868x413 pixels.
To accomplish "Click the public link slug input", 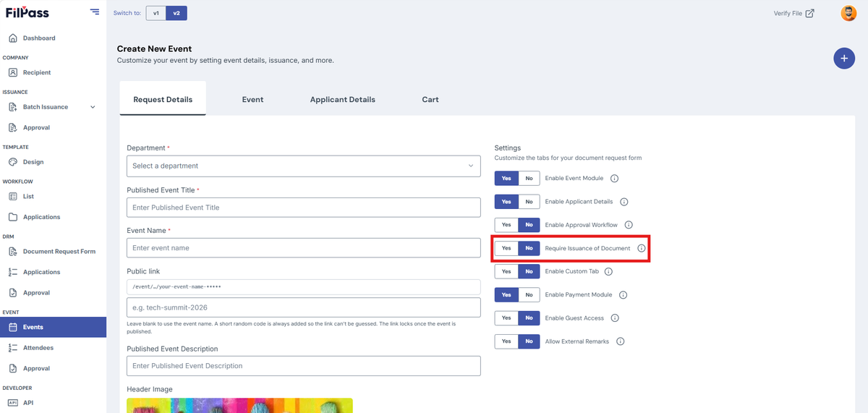I will 304,307.
